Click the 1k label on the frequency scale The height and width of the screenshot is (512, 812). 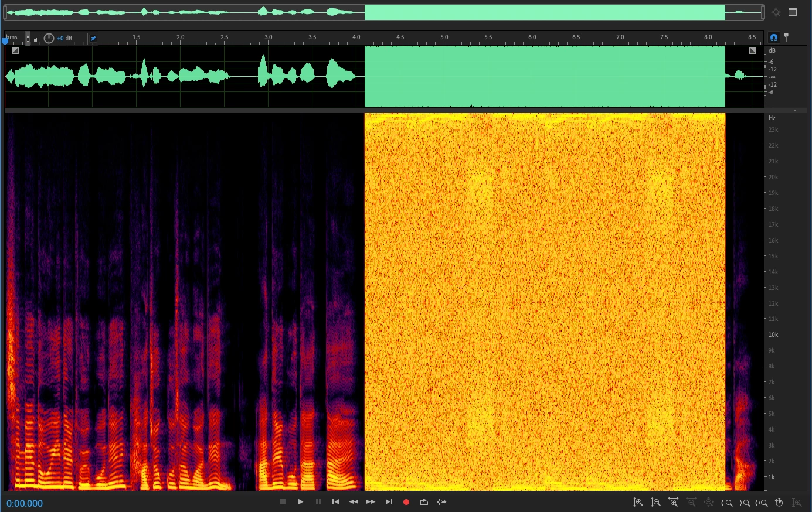click(x=772, y=477)
